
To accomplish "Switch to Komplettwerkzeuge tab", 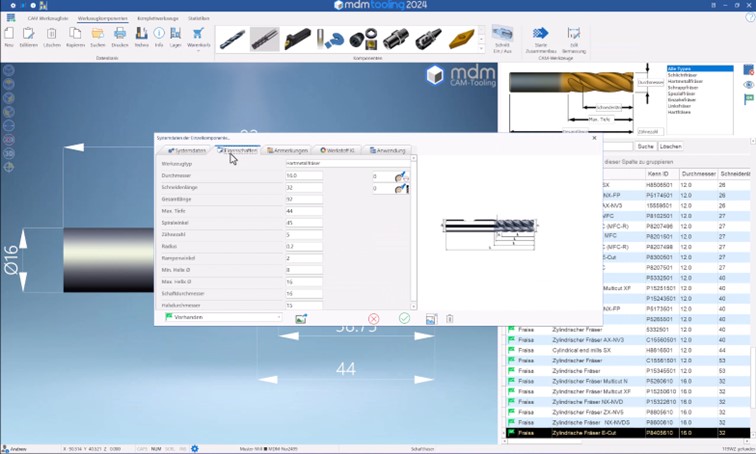I will click(x=158, y=18).
